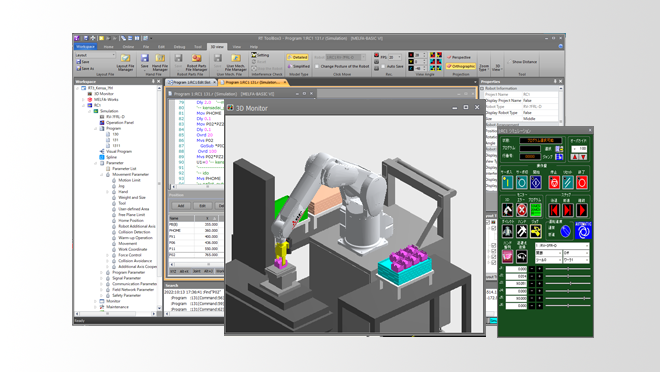Viewport: 660px width, 372px height.
Task: Click the step forward playback icon
Action: [568, 210]
